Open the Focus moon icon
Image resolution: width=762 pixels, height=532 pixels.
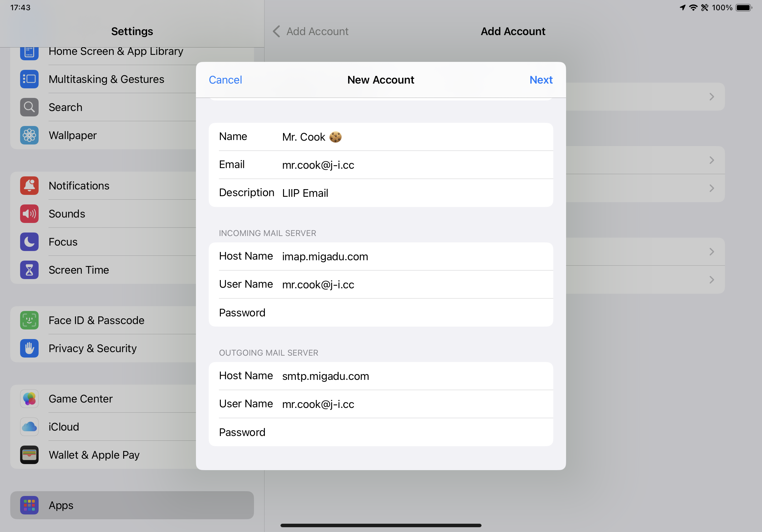click(x=29, y=242)
